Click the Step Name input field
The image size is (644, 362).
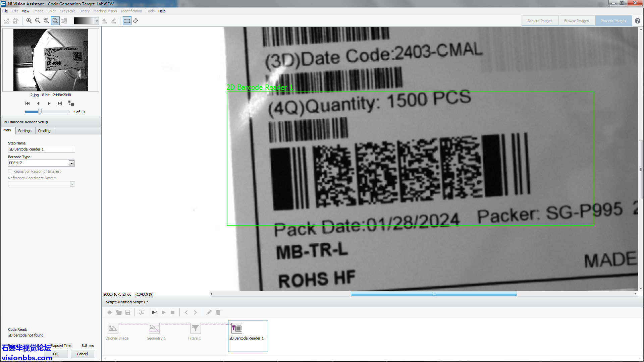pos(42,149)
